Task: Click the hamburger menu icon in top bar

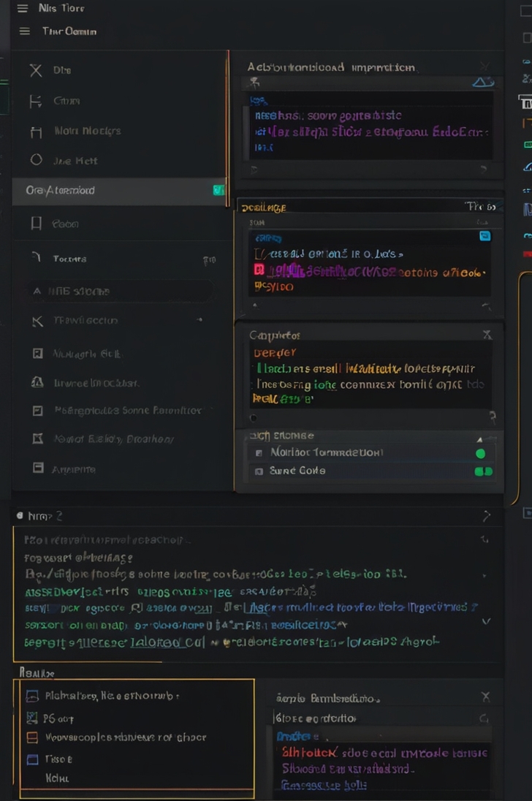Action: [x=23, y=8]
